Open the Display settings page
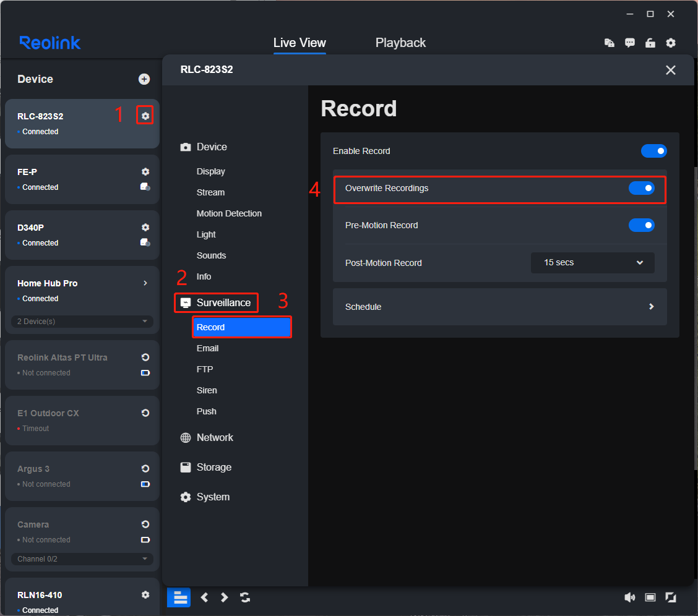 click(x=210, y=171)
